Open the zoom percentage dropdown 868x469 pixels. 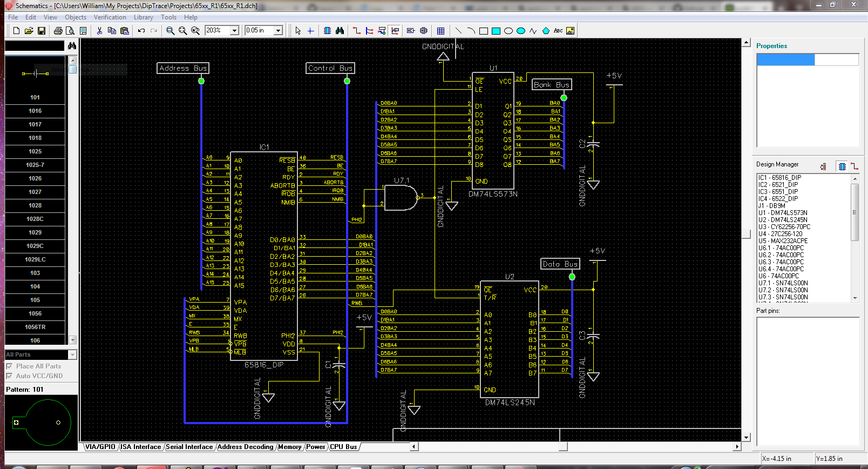(x=234, y=31)
